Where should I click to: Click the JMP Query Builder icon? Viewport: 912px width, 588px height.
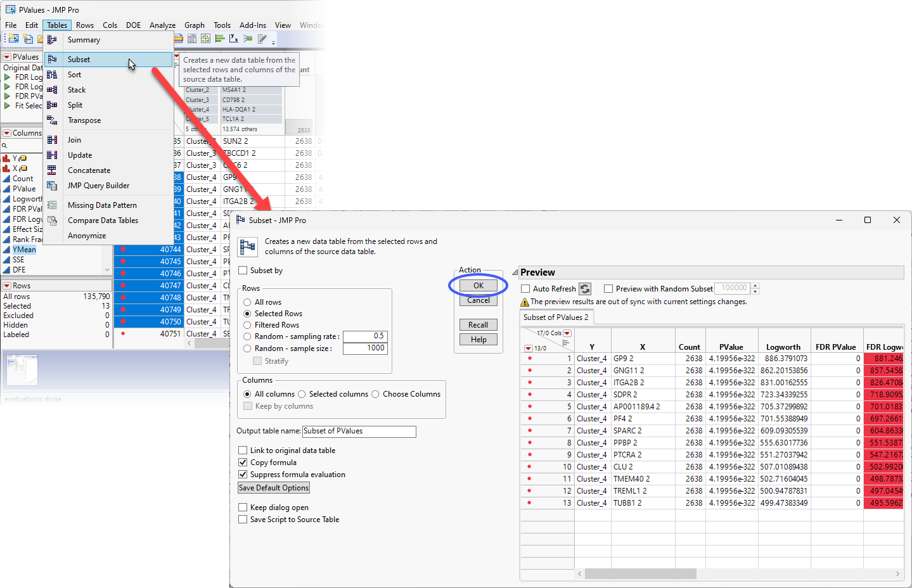click(x=52, y=186)
